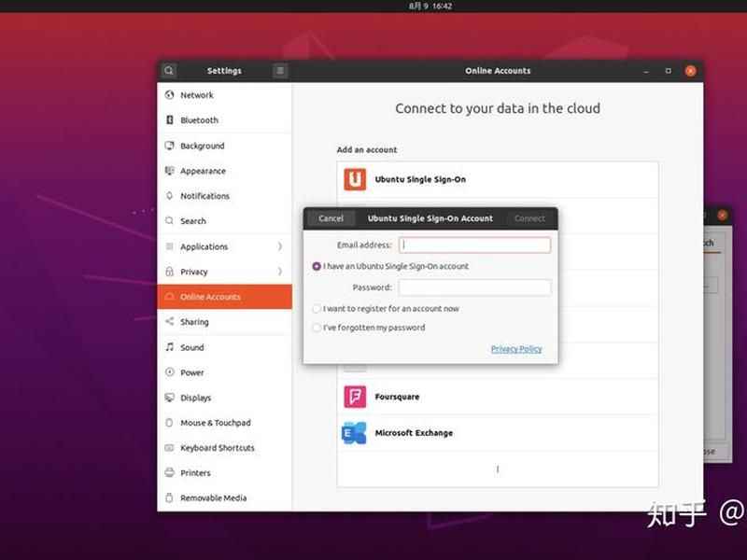Maximize the Settings window
This screenshot has height=560, width=747.
pos(668,71)
